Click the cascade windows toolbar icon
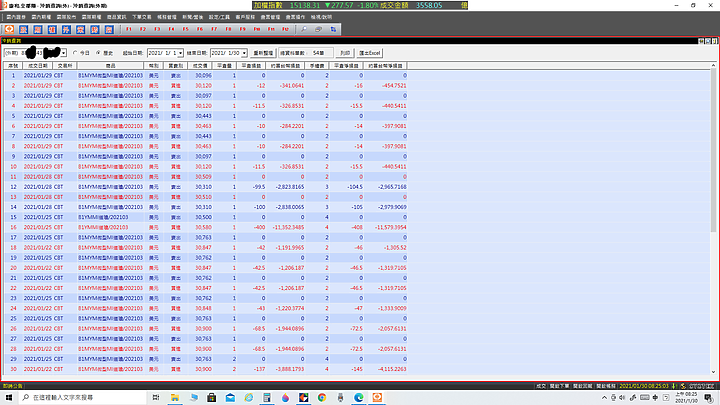This screenshot has height=405, width=720. pos(318,29)
